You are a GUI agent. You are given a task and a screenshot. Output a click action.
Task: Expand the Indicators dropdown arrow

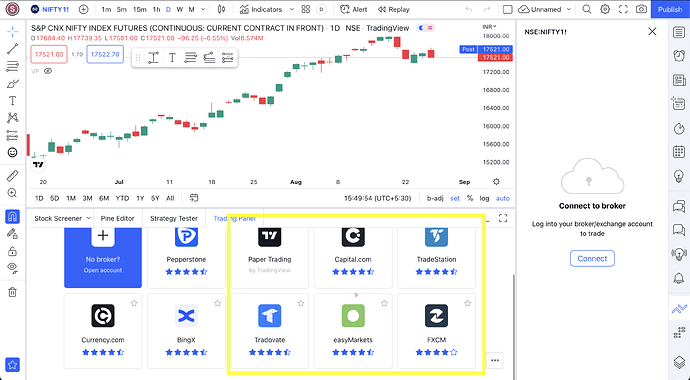[x=291, y=9]
